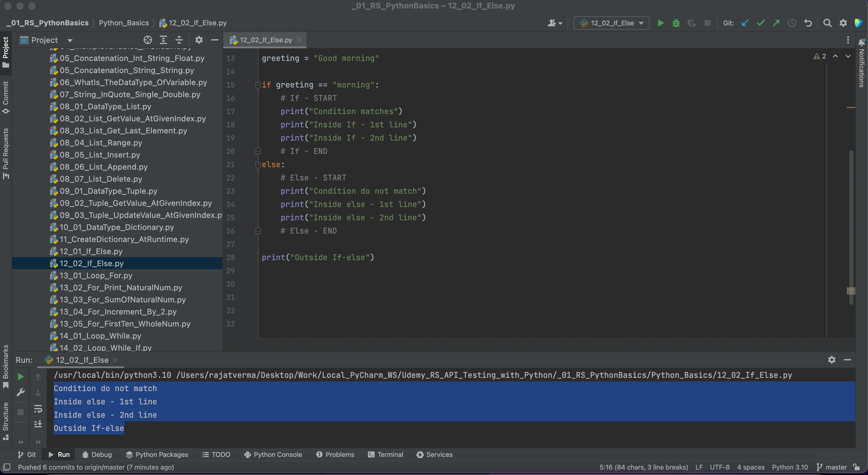Change 4 spaces indent setting
The width and height of the screenshot is (868, 475).
tap(751, 467)
